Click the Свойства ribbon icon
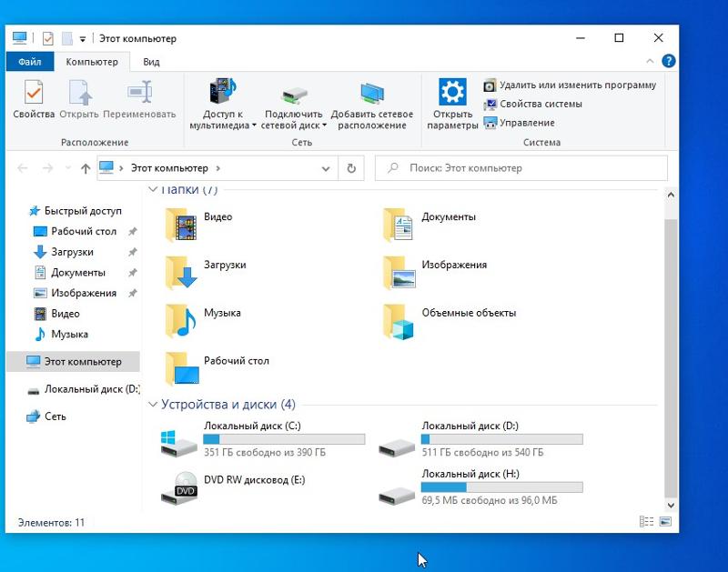 (x=34, y=92)
